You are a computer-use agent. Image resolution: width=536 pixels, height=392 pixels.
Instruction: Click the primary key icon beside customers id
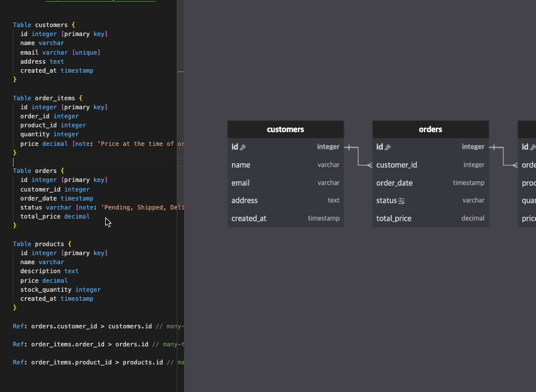click(x=242, y=146)
